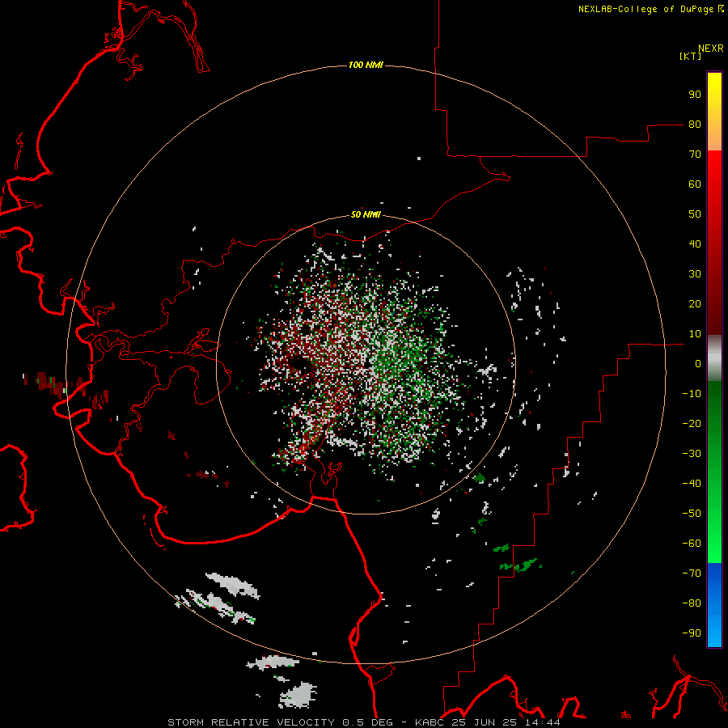
Task: Click the -90 knot scale label
Action: pos(692,633)
